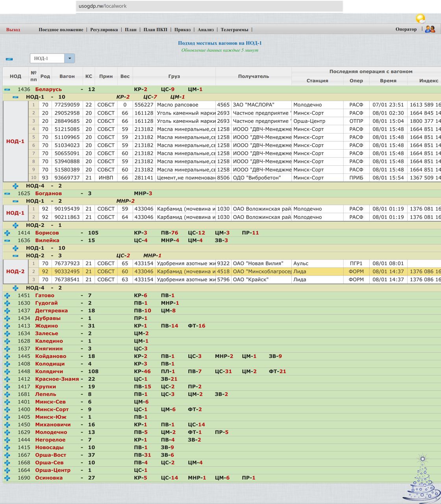Expand the Осиновка station plus icon
This screenshot has width=441, height=504.
(x=7, y=478)
